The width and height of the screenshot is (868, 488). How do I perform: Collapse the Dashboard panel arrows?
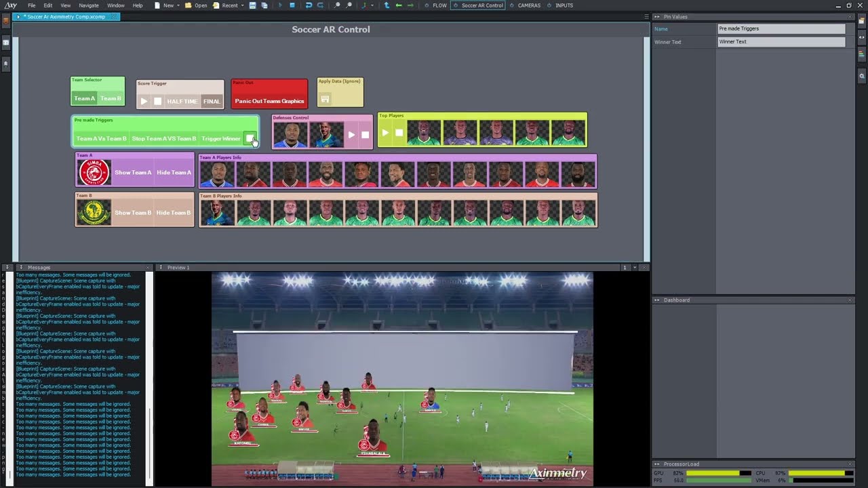click(656, 300)
